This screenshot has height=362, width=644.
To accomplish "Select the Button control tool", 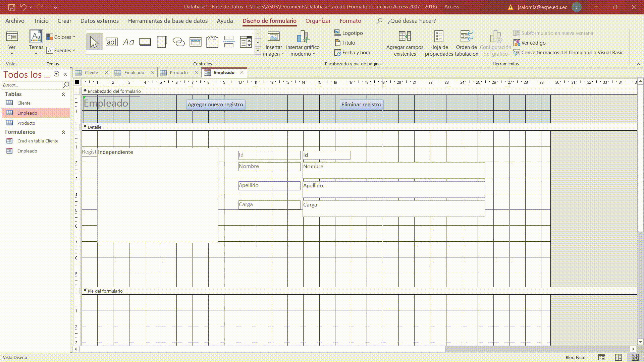I will [x=145, y=42].
